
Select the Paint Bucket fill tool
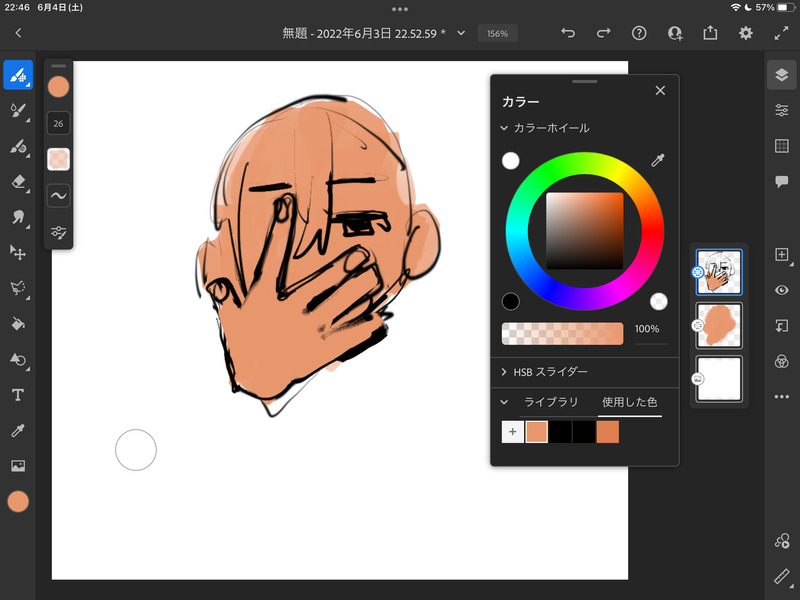pos(18,323)
